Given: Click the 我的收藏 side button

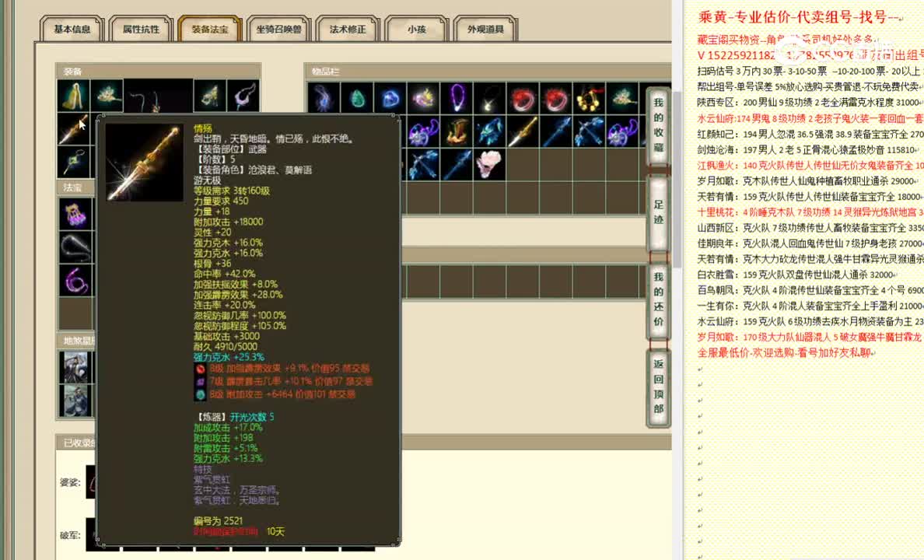Looking at the screenshot, I should point(659,125).
